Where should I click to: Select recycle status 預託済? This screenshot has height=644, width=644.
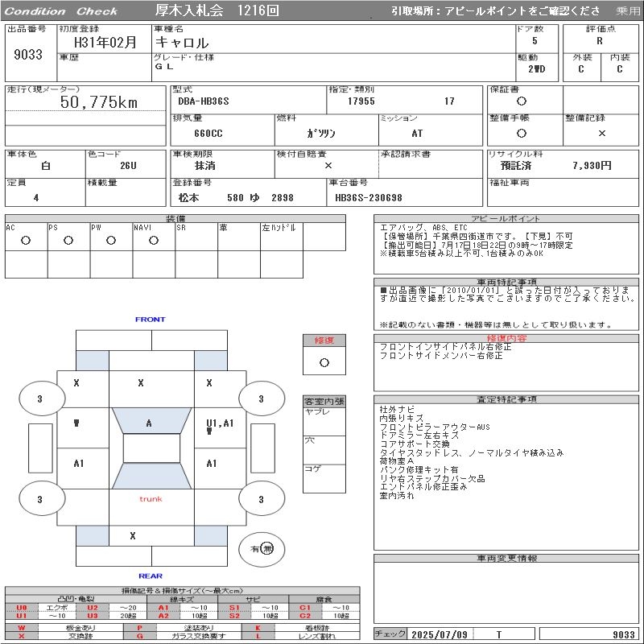516,166
